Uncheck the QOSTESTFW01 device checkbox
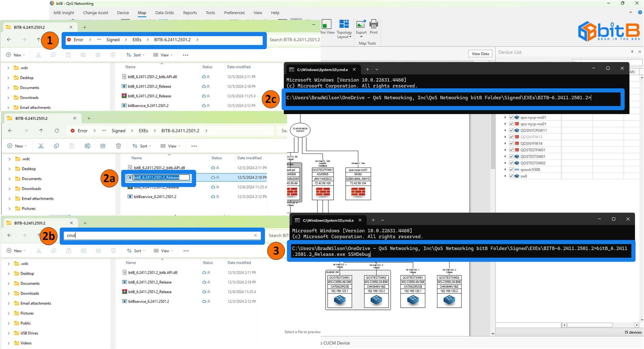Screen dimensions: 644x349 pyautogui.click(x=511, y=150)
